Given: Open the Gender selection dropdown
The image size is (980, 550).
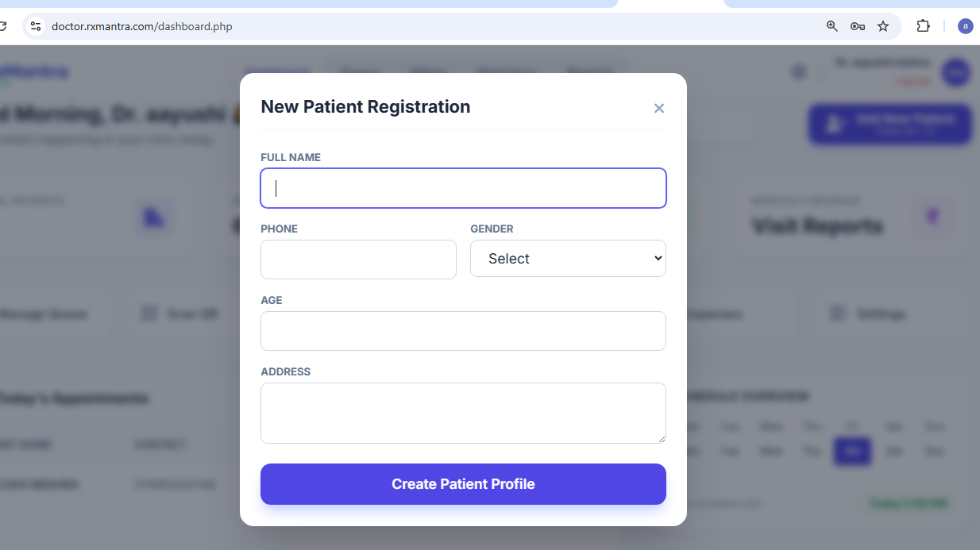Looking at the screenshot, I should coord(568,258).
